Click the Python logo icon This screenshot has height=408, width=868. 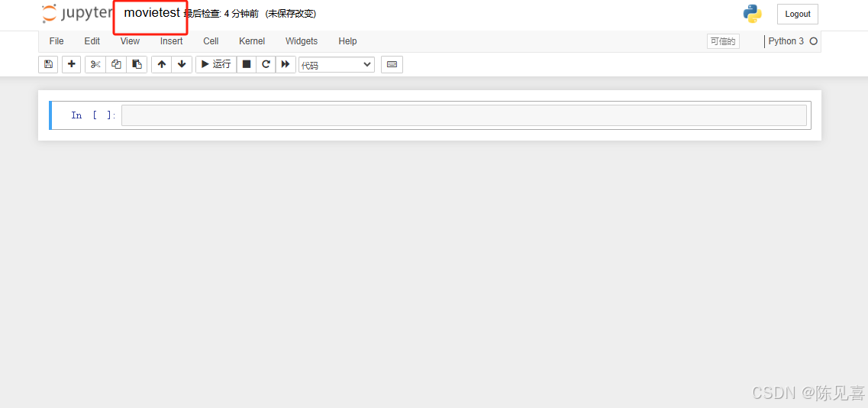point(752,14)
